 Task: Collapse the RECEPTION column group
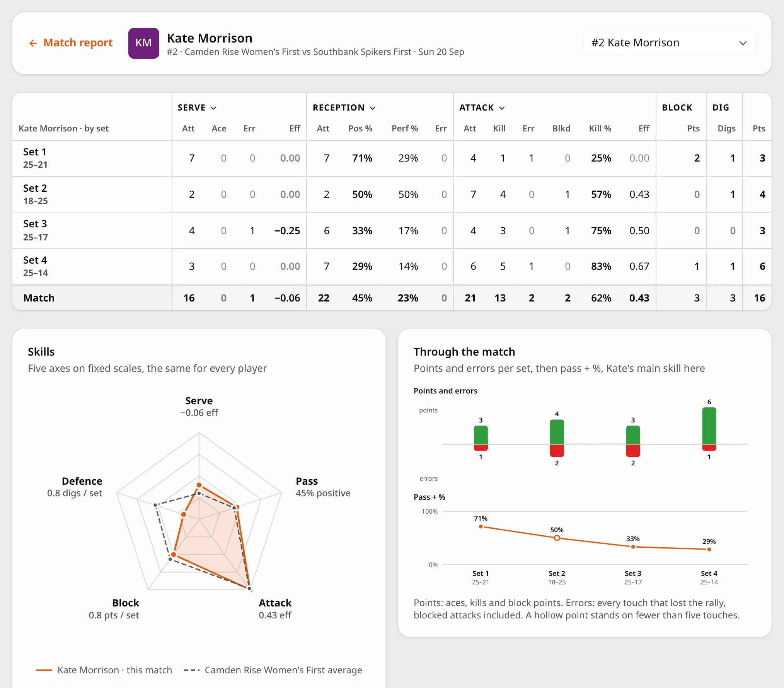click(x=344, y=108)
